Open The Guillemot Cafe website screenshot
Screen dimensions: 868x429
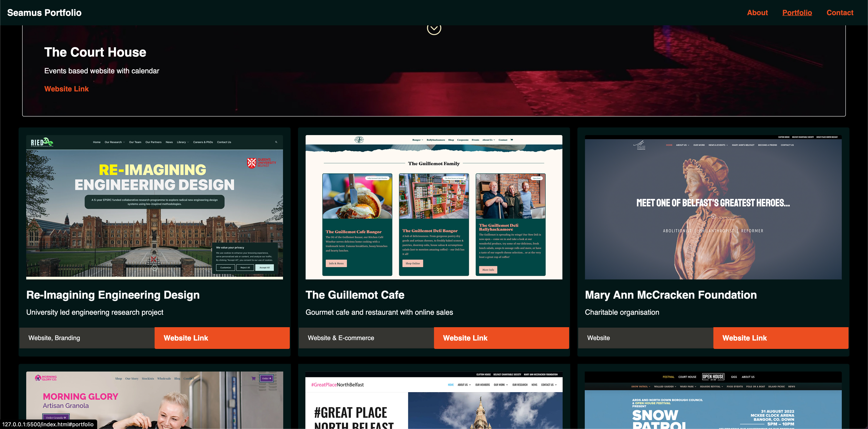click(x=434, y=207)
